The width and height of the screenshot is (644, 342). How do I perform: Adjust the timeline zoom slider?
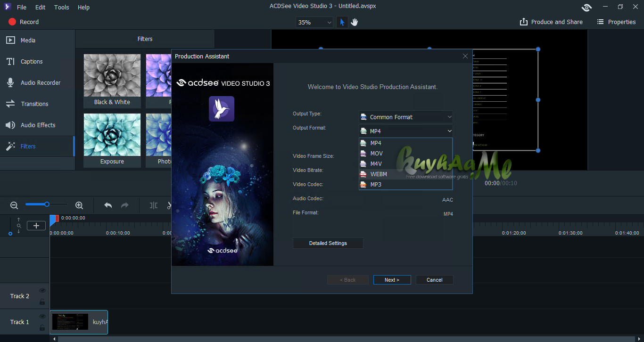47,204
